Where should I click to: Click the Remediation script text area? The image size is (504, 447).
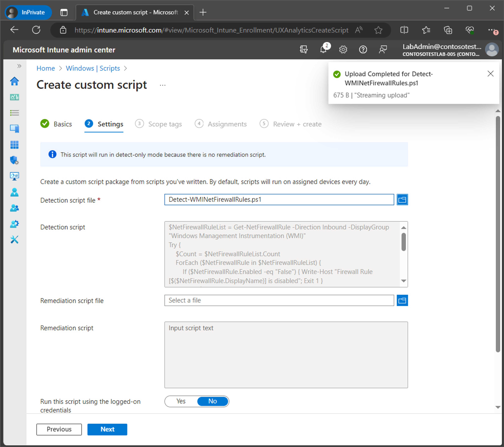tap(286, 355)
